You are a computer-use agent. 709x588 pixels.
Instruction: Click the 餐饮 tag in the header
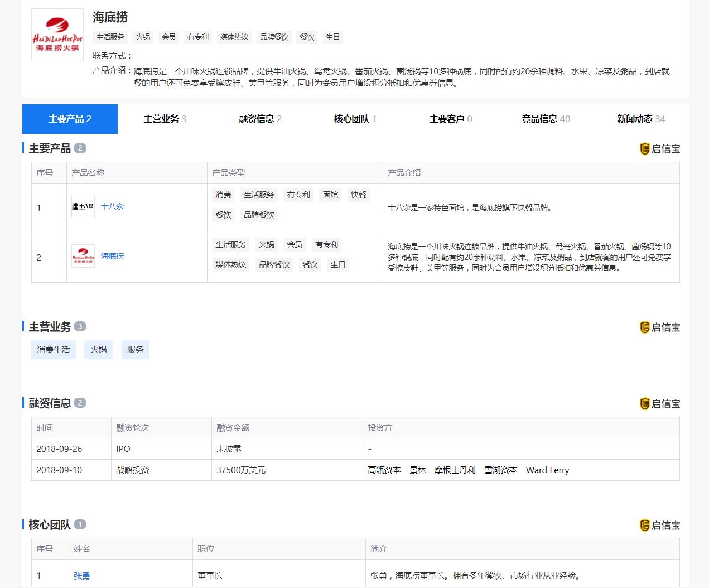pos(307,37)
